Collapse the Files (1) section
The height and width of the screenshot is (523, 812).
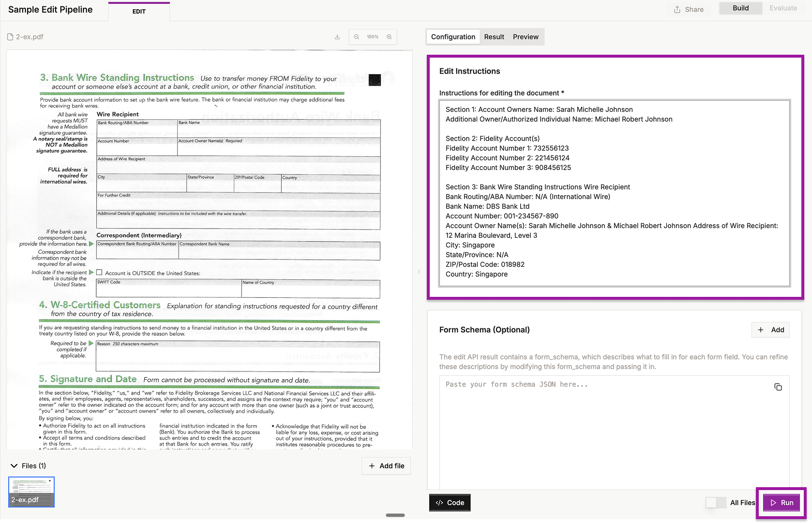pos(14,466)
